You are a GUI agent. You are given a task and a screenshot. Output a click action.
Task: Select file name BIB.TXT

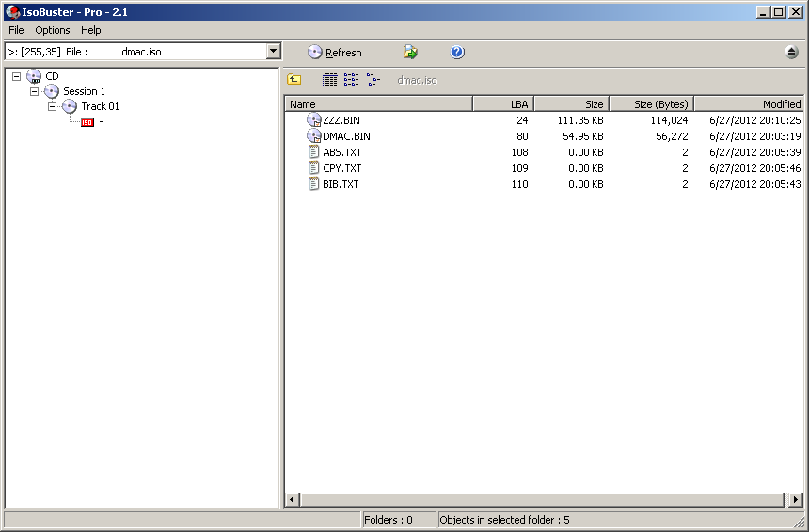(x=341, y=184)
